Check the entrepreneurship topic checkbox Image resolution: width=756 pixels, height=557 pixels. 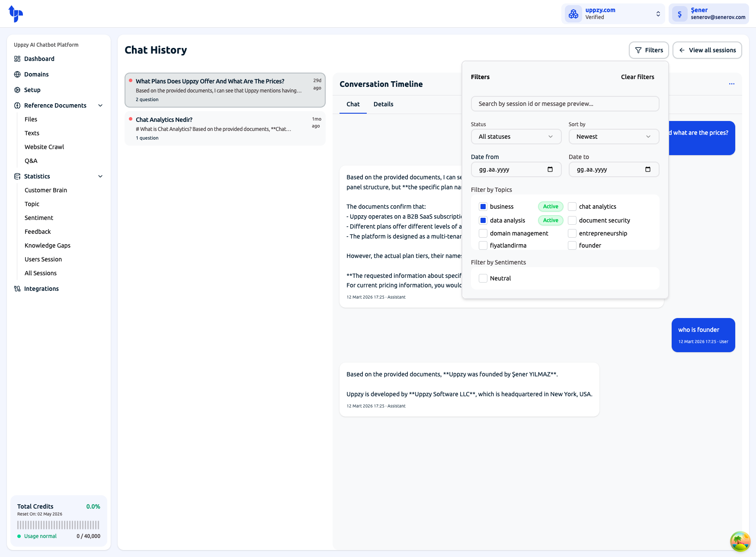click(x=572, y=233)
